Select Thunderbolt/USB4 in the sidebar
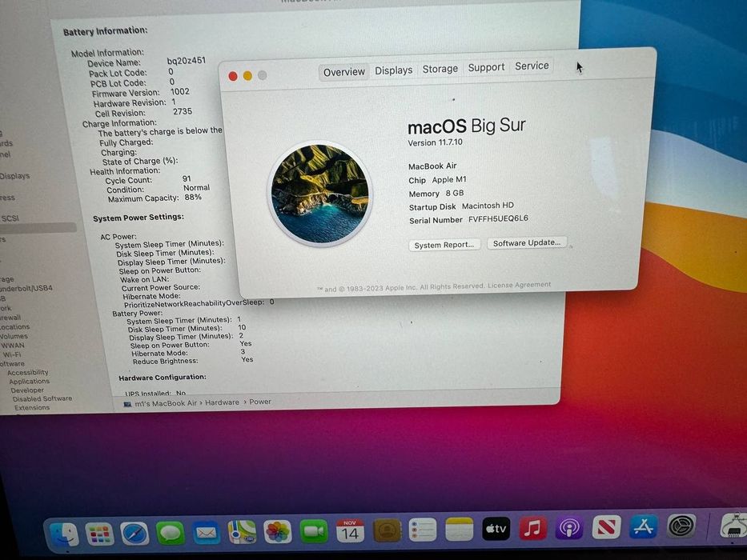The height and width of the screenshot is (560, 747). pos(26,289)
